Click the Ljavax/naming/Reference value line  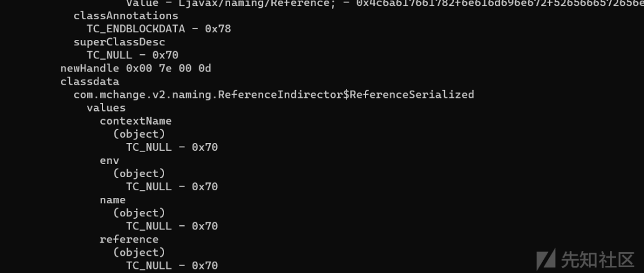[x=385, y=4]
